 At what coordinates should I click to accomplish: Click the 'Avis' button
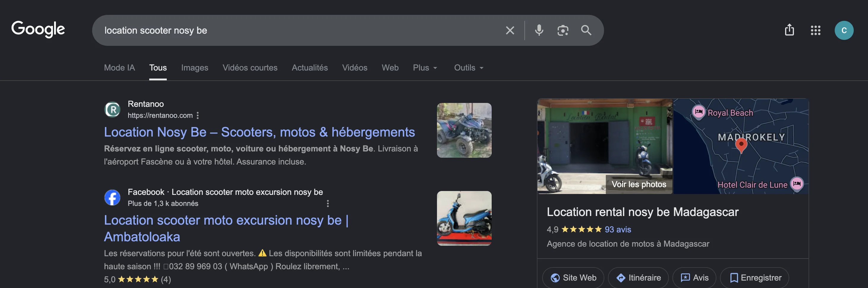tap(694, 278)
